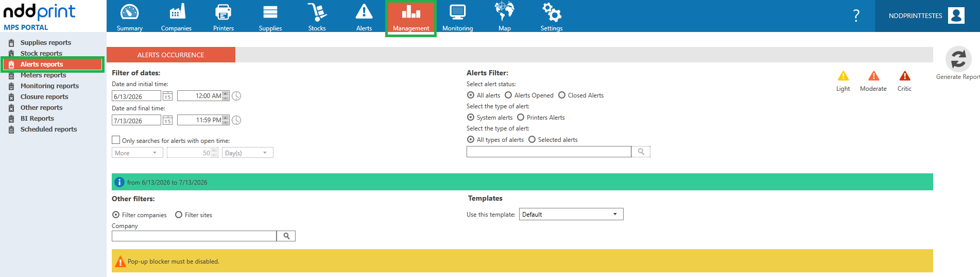Choose the Filter sites radio button

pyautogui.click(x=179, y=215)
